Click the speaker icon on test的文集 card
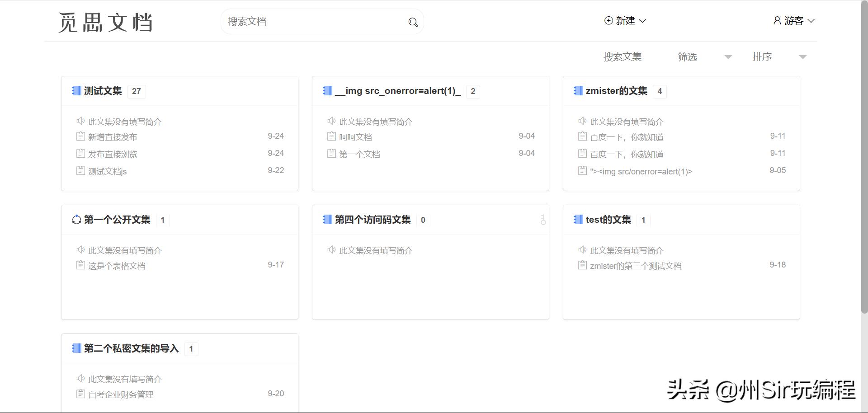 (582, 250)
